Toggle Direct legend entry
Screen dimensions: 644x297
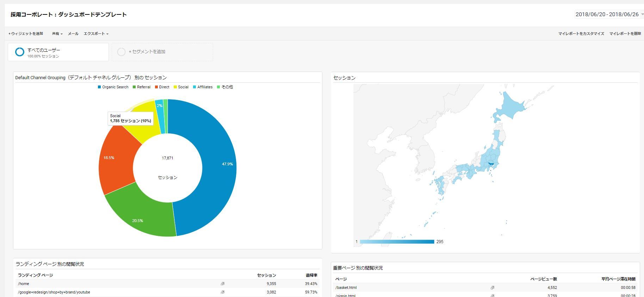(162, 87)
